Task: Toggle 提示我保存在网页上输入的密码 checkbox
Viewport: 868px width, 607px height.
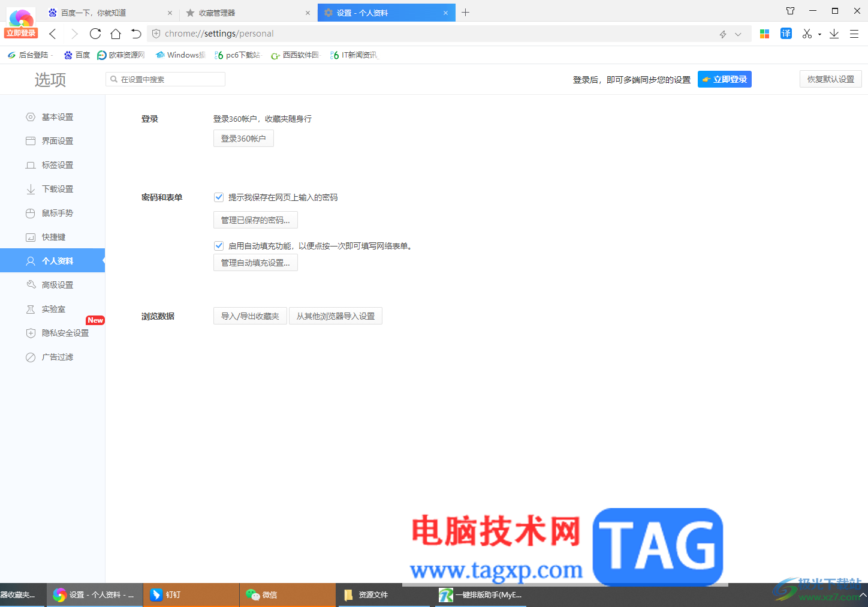Action: (219, 197)
